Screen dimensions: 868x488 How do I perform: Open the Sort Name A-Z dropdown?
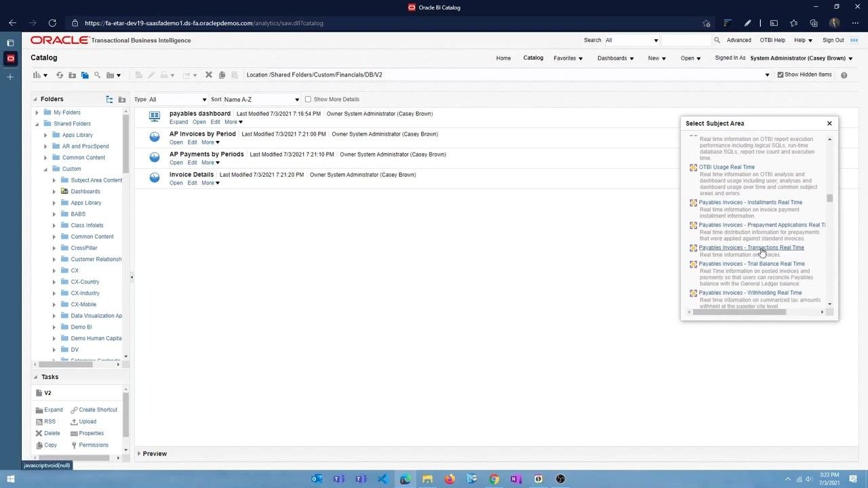261,100
